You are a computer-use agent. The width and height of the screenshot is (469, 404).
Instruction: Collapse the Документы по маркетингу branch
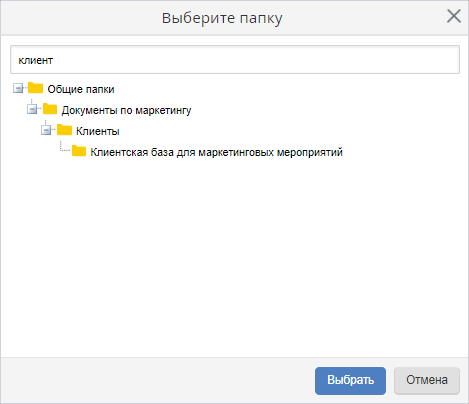coord(32,109)
